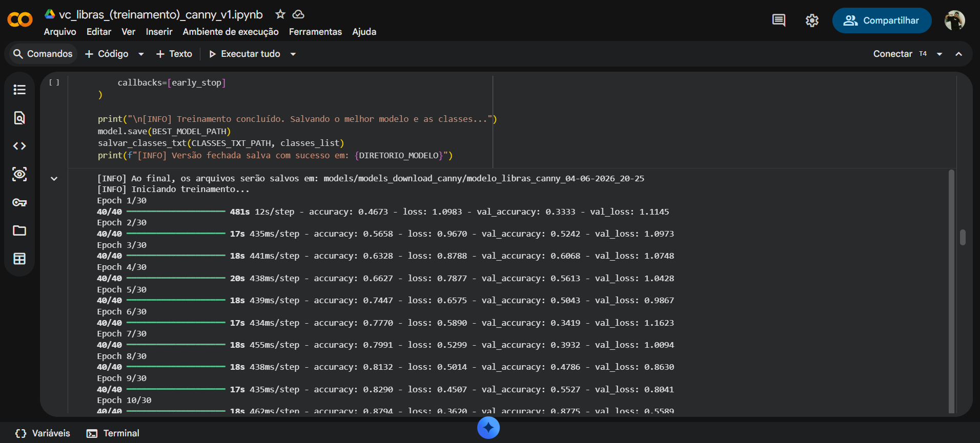980x443 pixels.
Task: Open the Colab home logo
Action: coord(20,20)
